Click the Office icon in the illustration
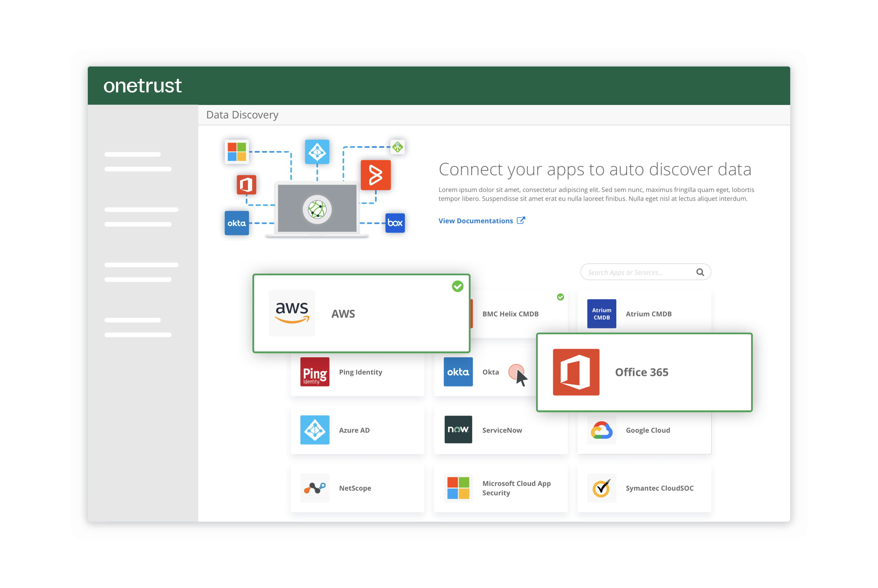 coord(246,184)
